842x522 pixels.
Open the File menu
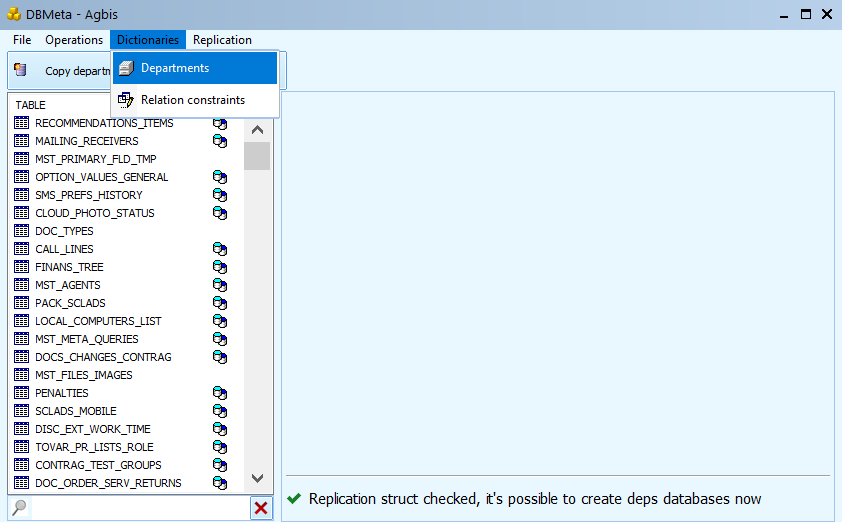coord(22,40)
